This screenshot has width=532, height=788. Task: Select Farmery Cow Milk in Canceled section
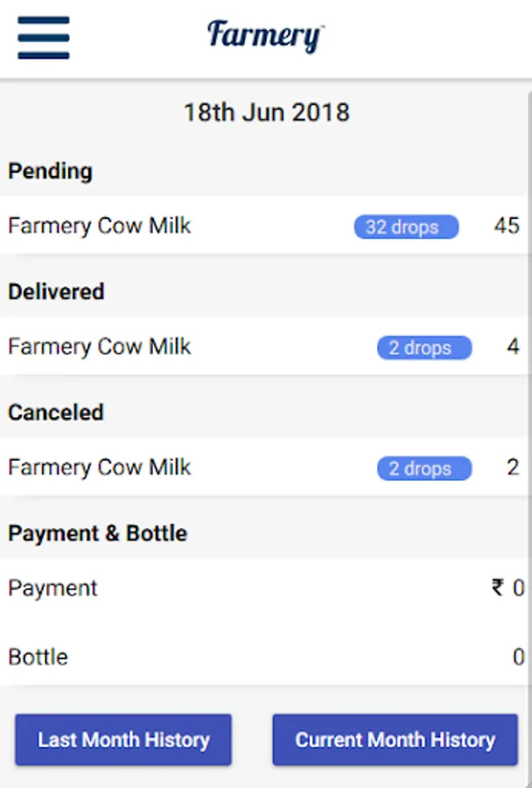pos(100,468)
